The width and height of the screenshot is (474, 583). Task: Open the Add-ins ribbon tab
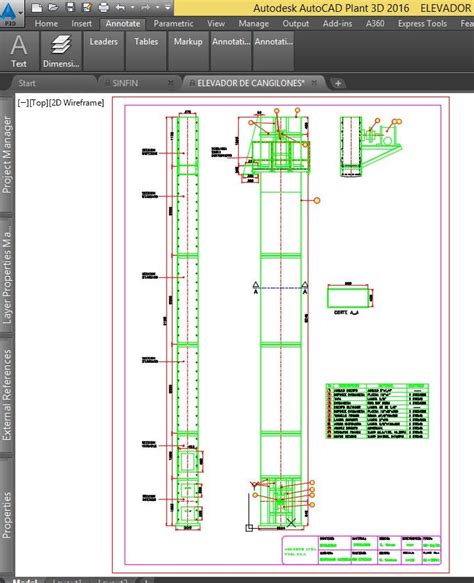click(x=337, y=23)
